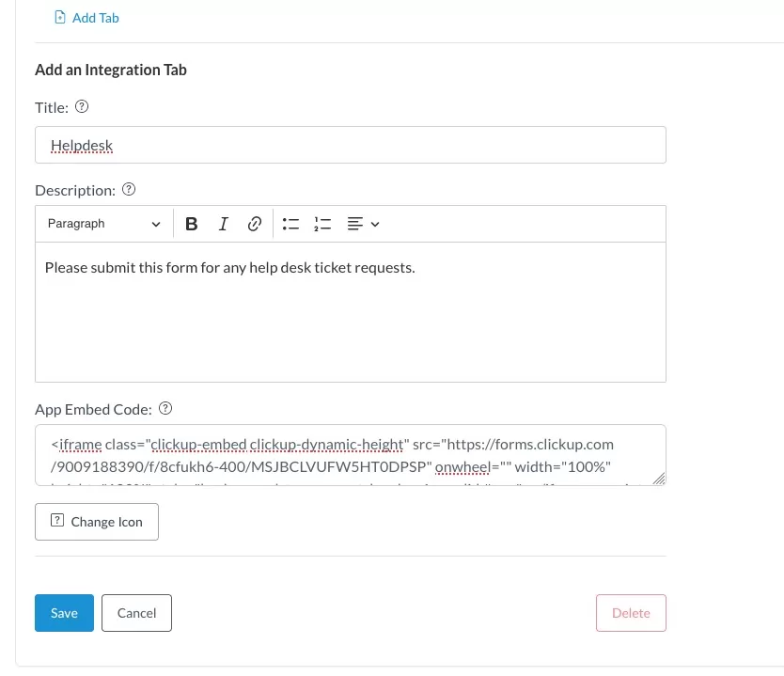
Task: Show the Description help question mark
Action: pyautogui.click(x=130, y=190)
